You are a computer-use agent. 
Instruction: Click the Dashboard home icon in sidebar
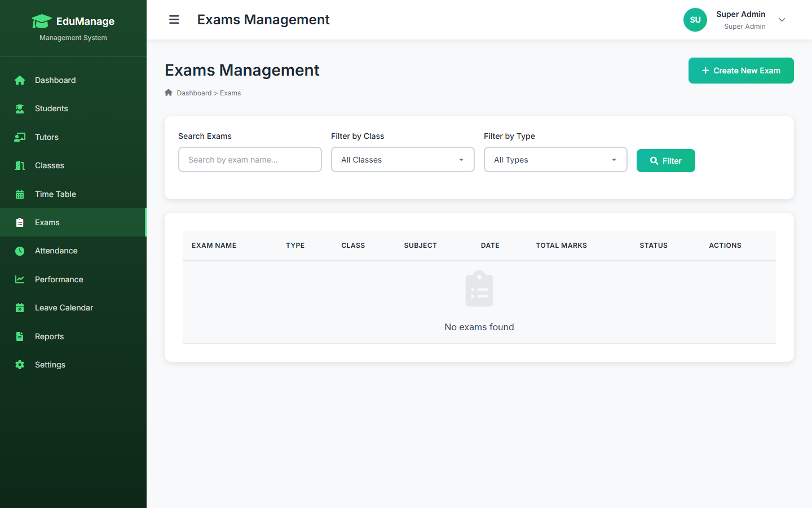[x=20, y=80]
